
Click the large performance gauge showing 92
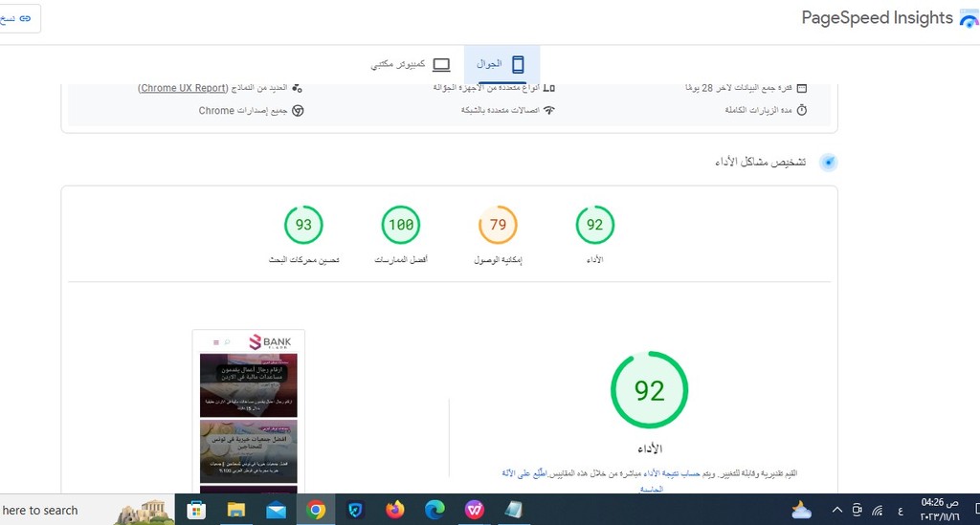coord(650,390)
